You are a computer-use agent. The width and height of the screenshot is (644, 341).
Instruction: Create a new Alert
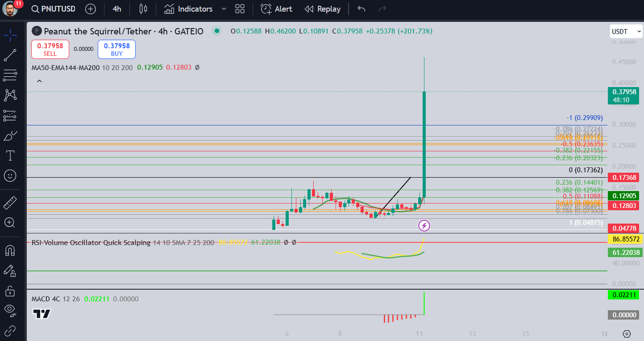pos(276,9)
